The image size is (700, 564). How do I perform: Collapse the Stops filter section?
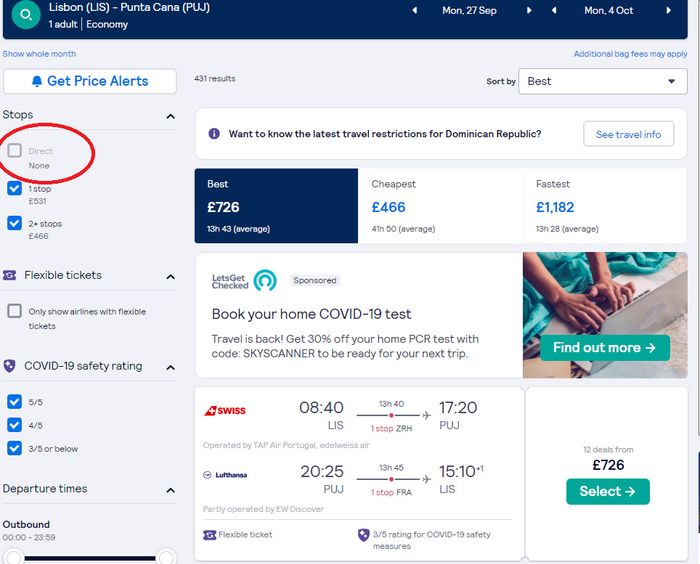[x=170, y=116]
